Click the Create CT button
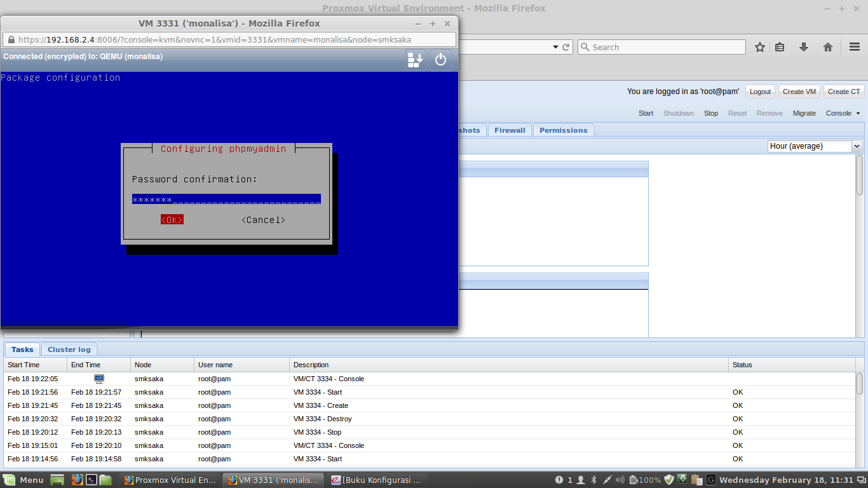Screen dimensions: 868x488 pyautogui.click(x=844, y=91)
